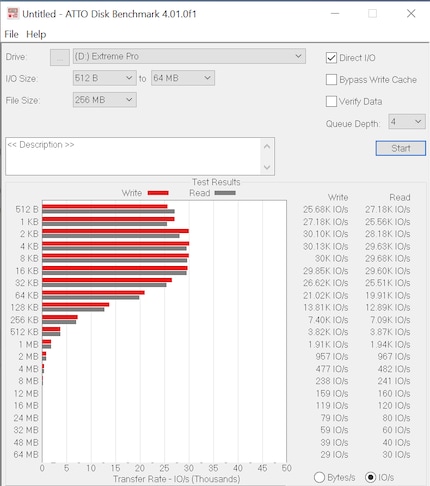This screenshot has width=430, height=486.
Task: Maximize the ATTO benchmark window
Action: [372, 14]
